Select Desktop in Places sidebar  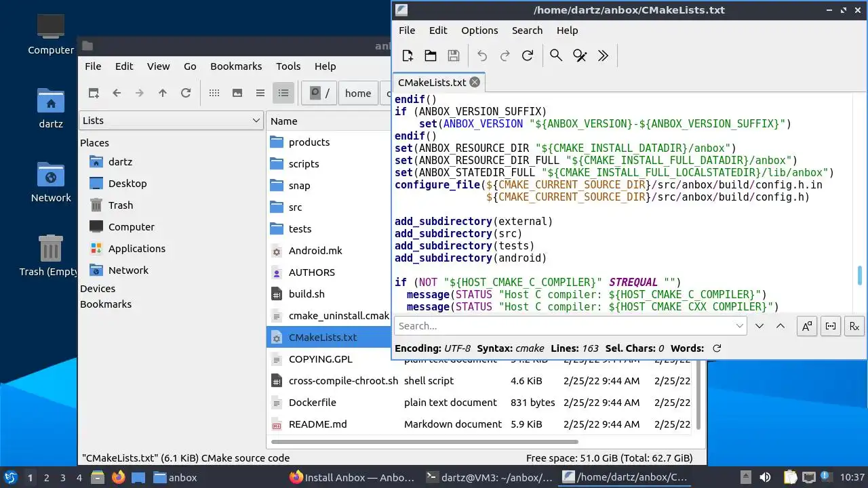(x=127, y=184)
